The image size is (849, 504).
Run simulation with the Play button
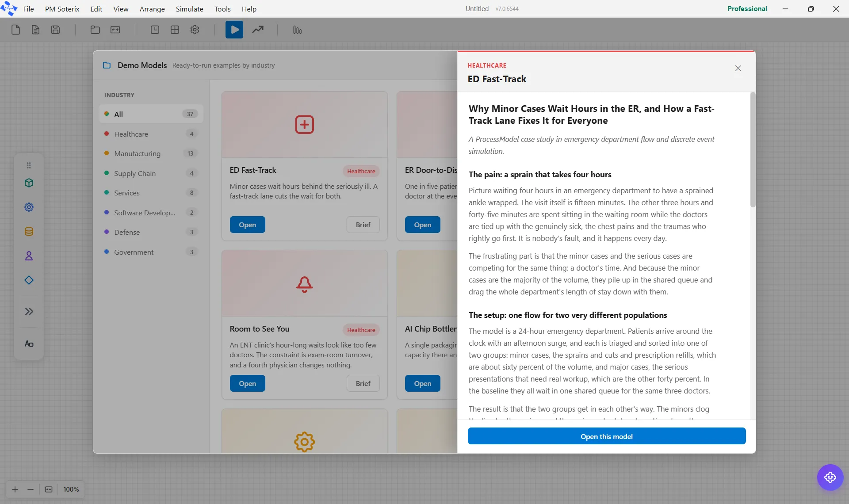point(234,30)
